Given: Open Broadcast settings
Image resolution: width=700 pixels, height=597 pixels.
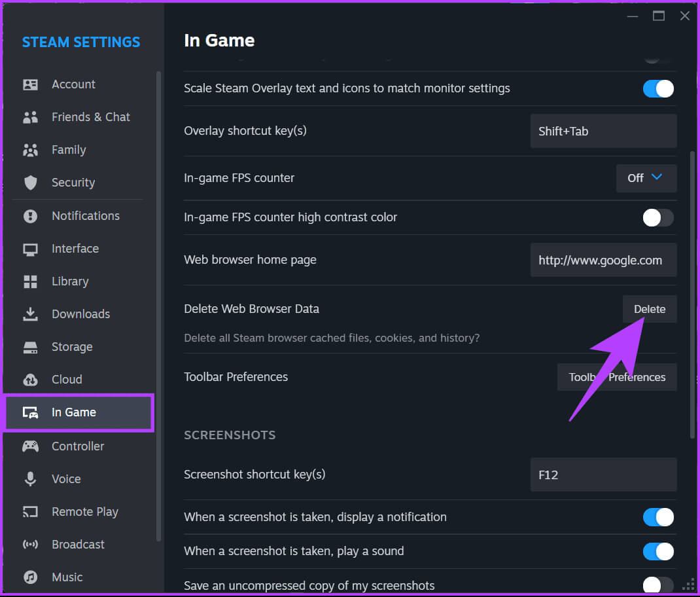Looking at the screenshot, I should tap(79, 544).
